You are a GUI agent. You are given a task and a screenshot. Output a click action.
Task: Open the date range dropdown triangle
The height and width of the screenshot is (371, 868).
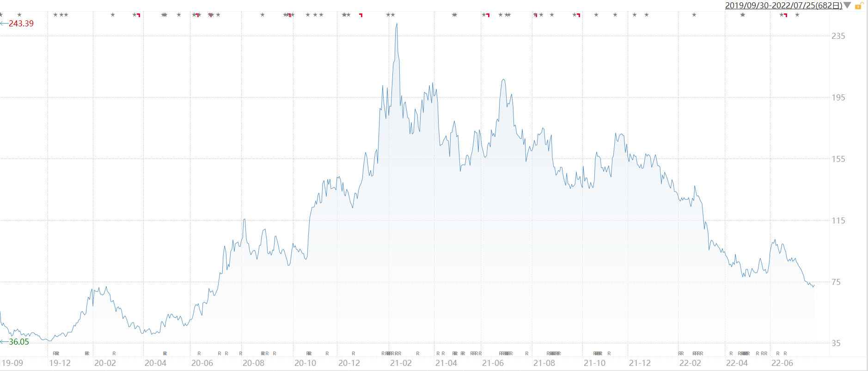coord(847,6)
